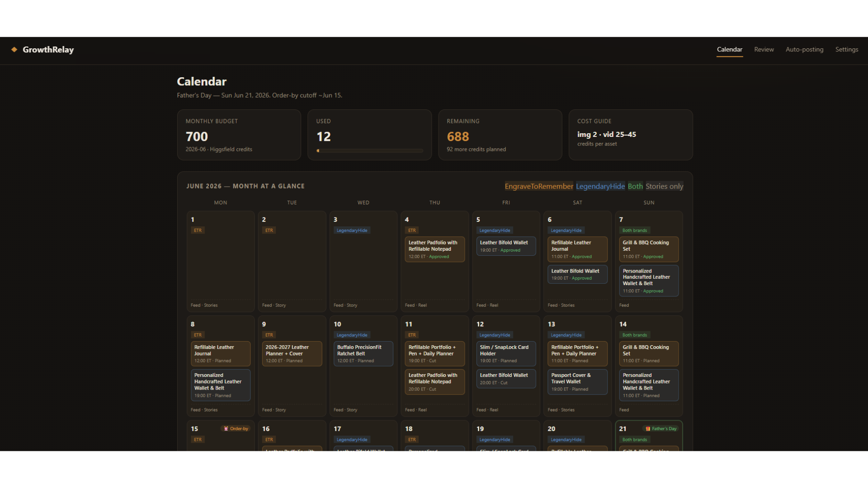
Task: Open Buffalo PrecisionFit Ratchet Belt post
Action: pyautogui.click(x=363, y=354)
